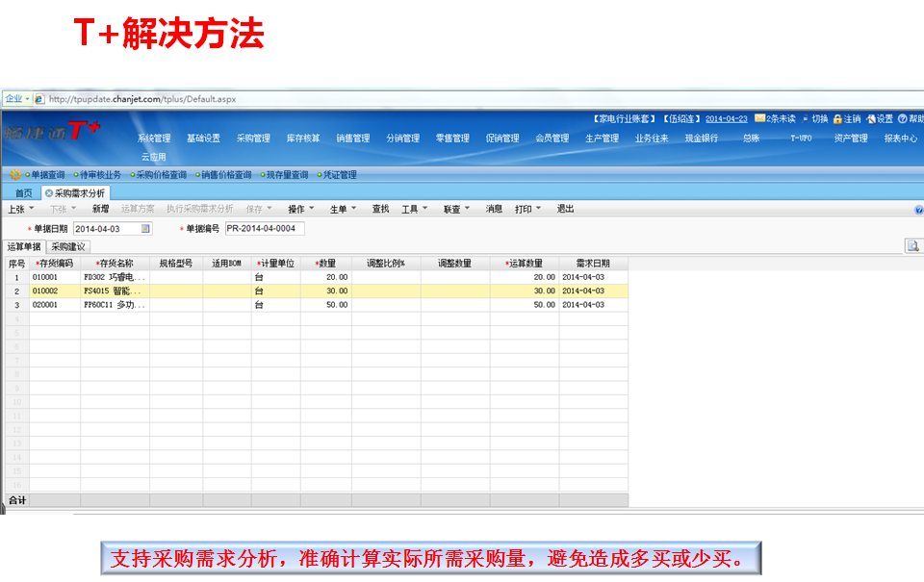This screenshot has width=924, height=582.
Task: Open the T-UFO menu
Action: [x=801, y=139]
